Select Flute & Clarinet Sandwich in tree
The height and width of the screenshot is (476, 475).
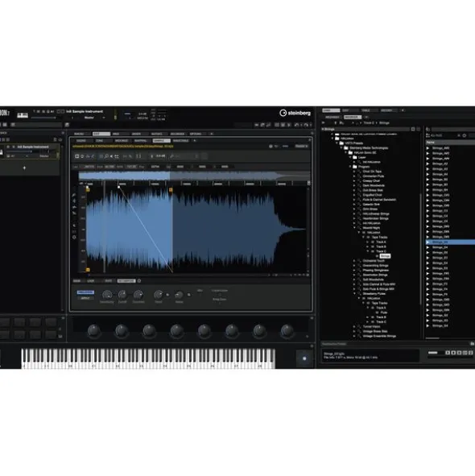(x=379, y=200)
